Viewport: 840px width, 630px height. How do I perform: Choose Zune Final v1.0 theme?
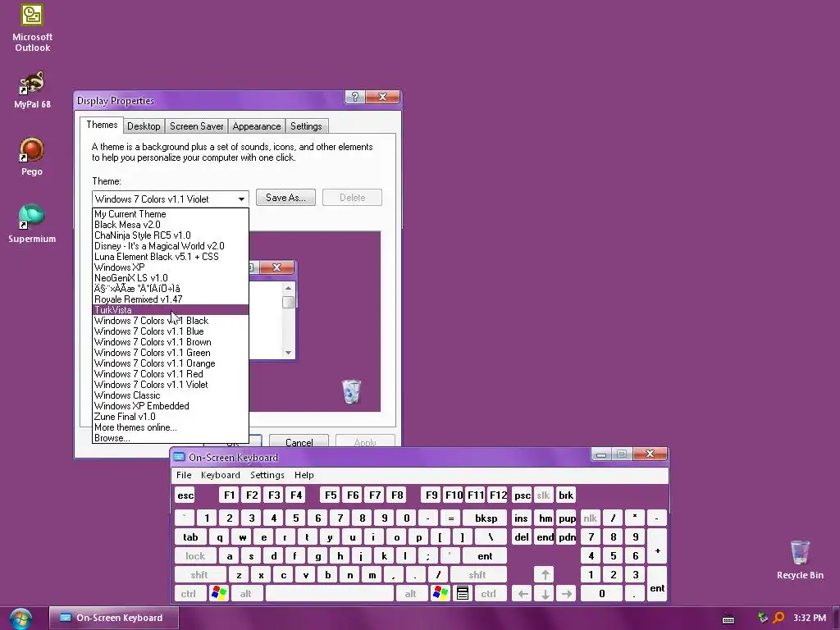pos(171,416)
